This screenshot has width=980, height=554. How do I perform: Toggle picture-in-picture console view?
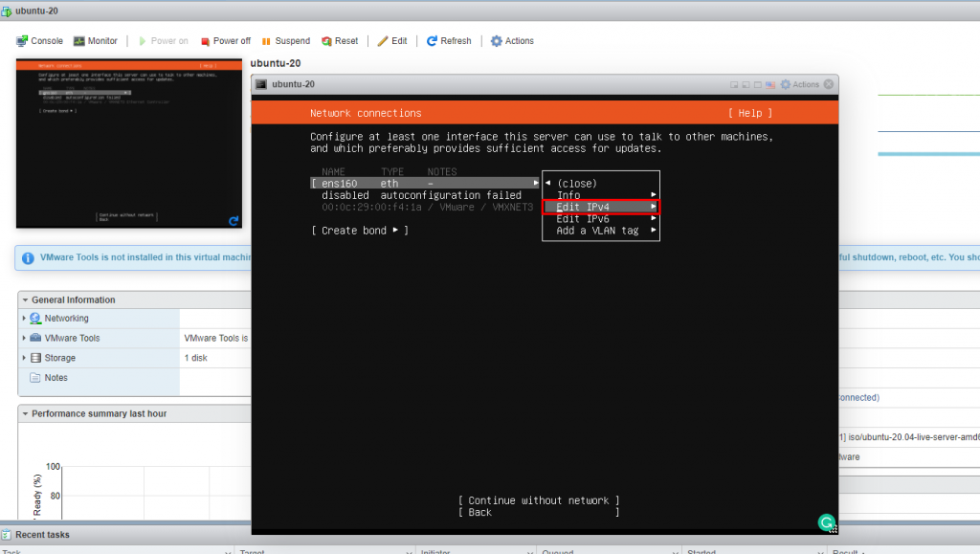click(733, 84)
